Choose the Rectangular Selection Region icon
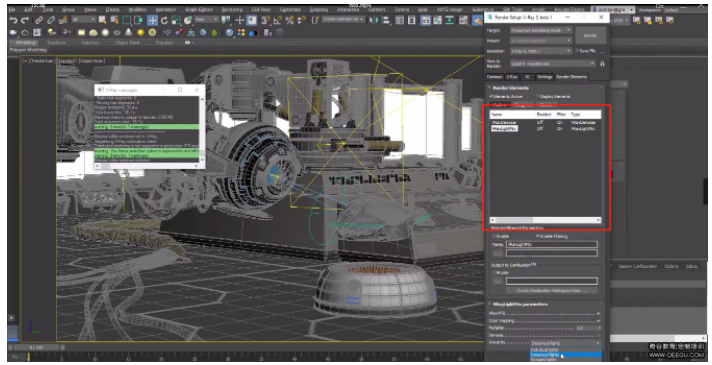The width and height of the screenshot is (712, 365). 127,20
